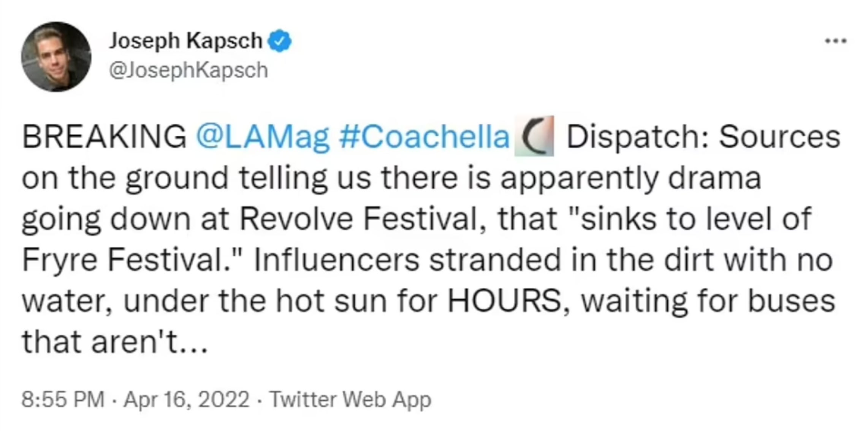This screenshot has width=868, height=431.
Task: Click the word "Influencers" in the tweet
Action: 336,260
